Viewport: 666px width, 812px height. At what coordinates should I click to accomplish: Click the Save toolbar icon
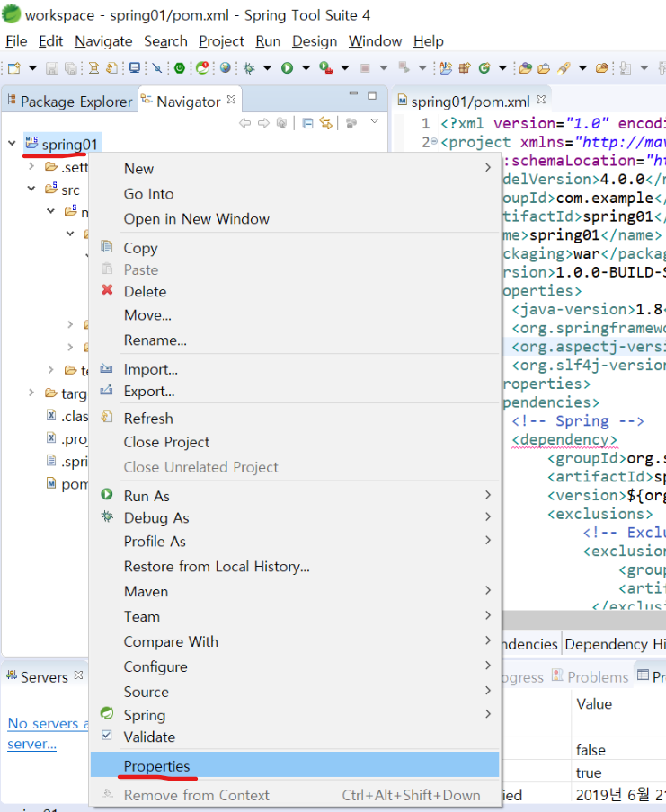[x=52, y=68]
